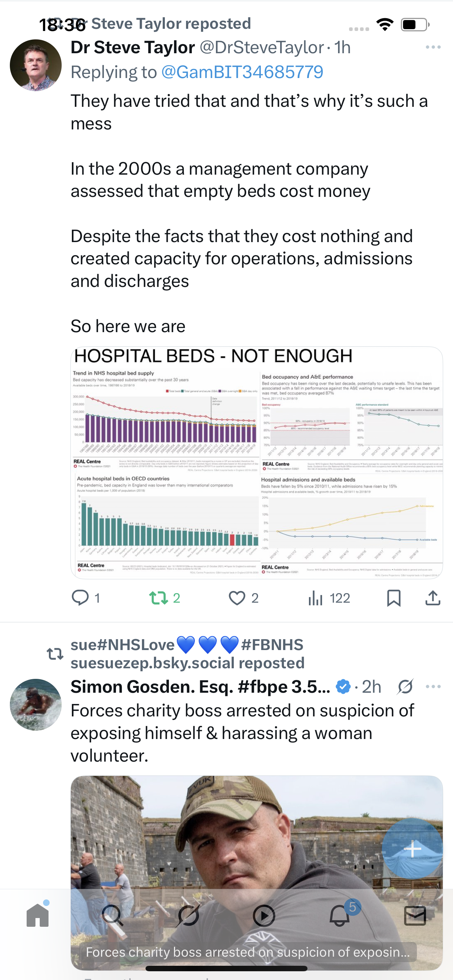Open Notifications with 5 badge
The width and height of the screenshot is (453, 980).
tap(340, 915)
